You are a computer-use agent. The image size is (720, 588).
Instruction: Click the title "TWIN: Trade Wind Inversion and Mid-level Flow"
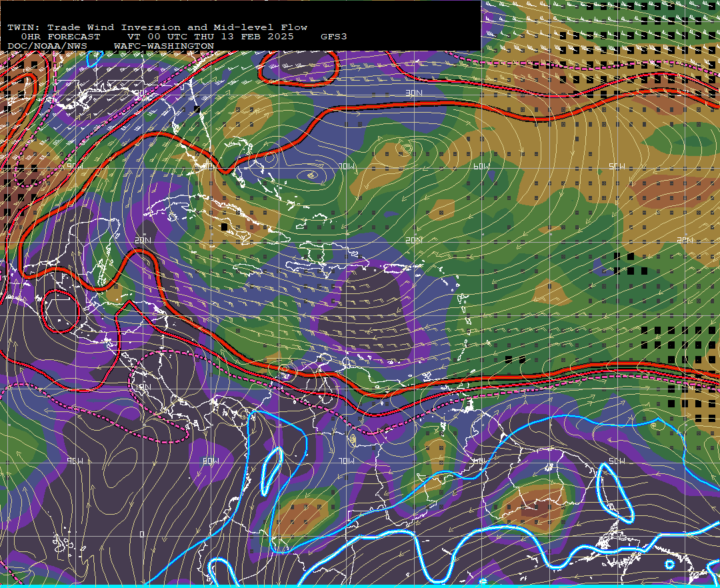[157, 27]
